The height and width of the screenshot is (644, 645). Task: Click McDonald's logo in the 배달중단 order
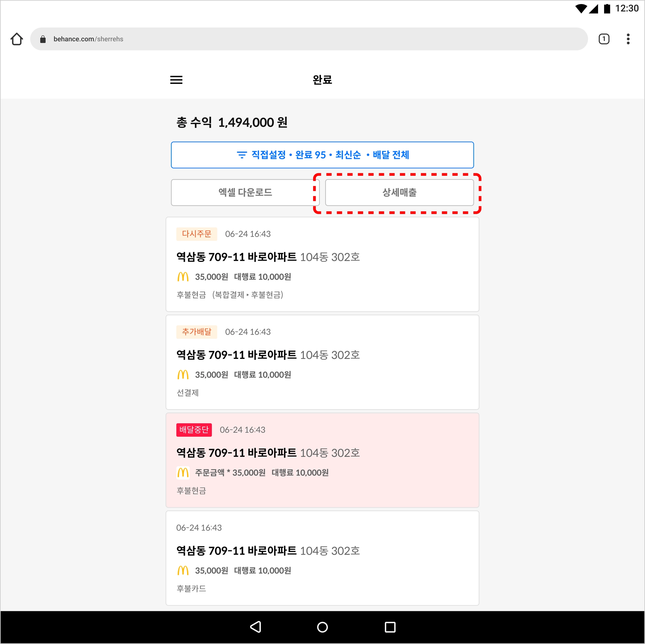(x=183, y=472)
